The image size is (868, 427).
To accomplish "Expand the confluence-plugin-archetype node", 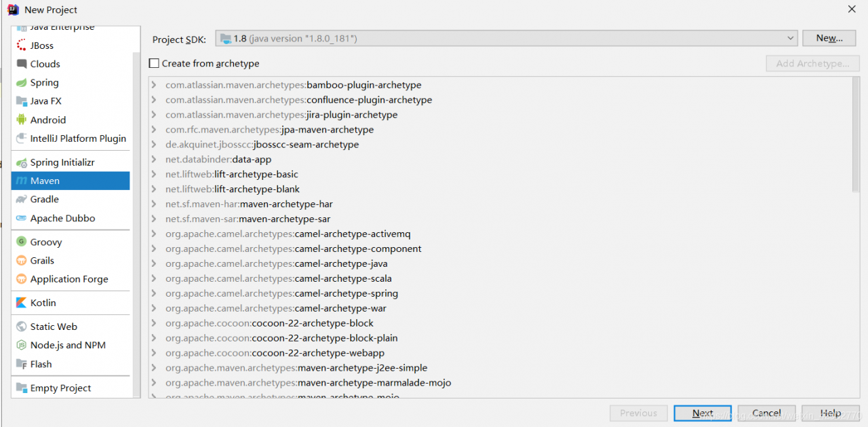I will (x=155, y=100).
